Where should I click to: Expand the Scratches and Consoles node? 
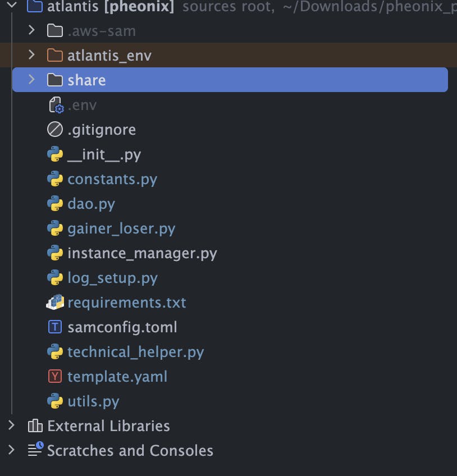[x=11, y=450]
